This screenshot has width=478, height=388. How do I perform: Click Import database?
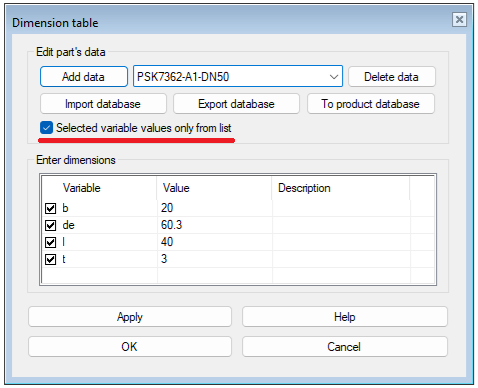tap(103, 104)
